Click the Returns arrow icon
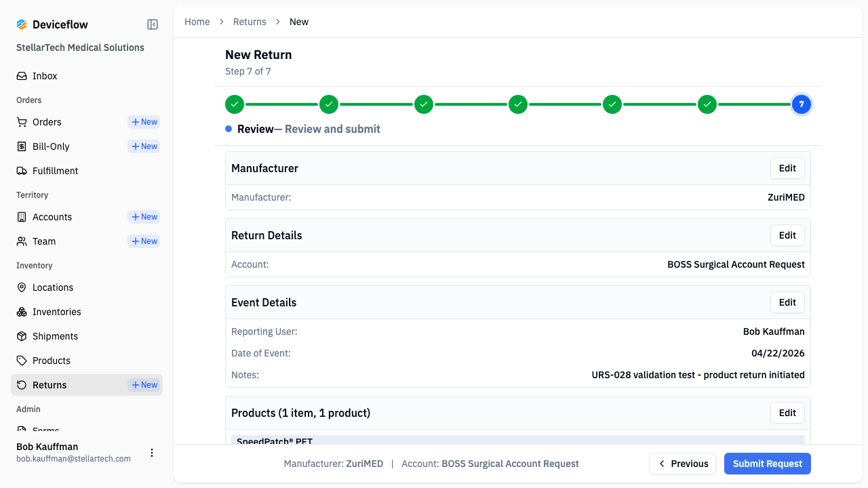The width and height of the screenshot is (868, 488). 22,385
